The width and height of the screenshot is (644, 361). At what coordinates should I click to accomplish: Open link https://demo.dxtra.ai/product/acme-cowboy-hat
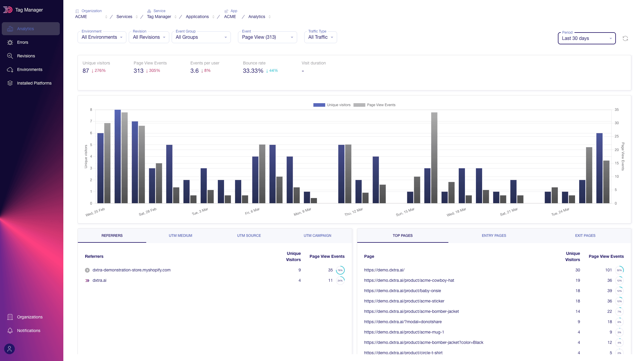409,280
